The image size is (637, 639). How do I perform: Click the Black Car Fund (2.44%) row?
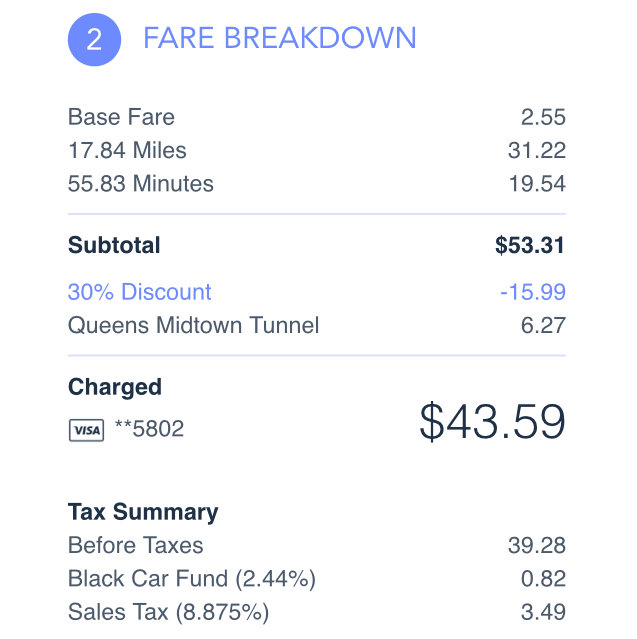pos(192,579)
